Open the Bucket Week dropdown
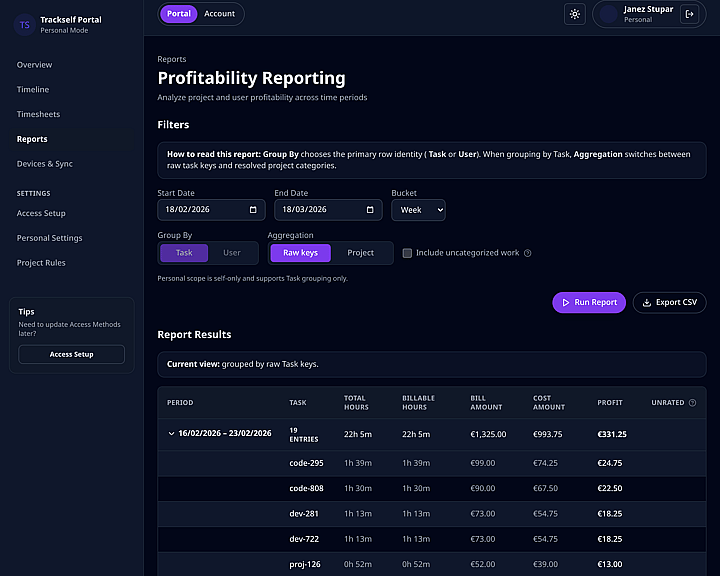720x576 pixels. [x=418, y=210]
